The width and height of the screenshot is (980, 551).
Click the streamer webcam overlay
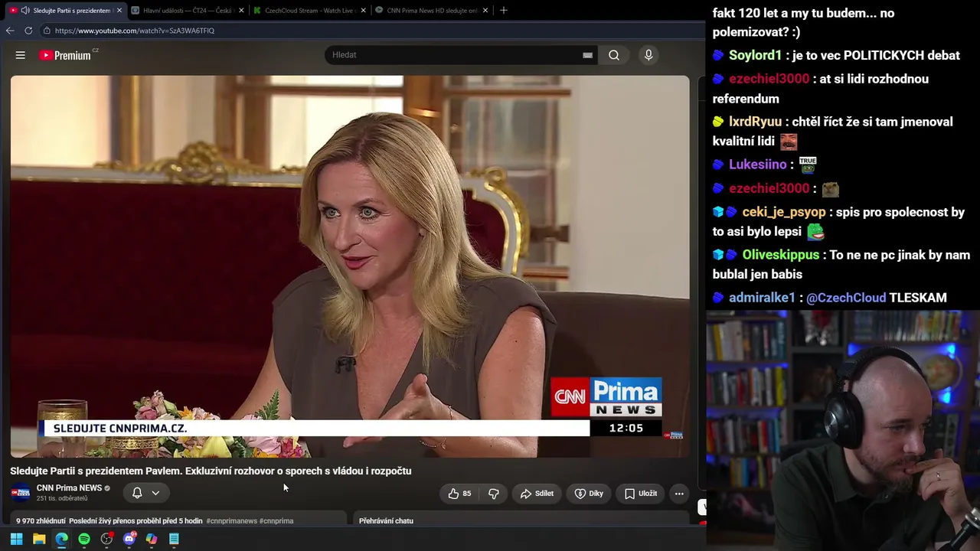(843, 430)
